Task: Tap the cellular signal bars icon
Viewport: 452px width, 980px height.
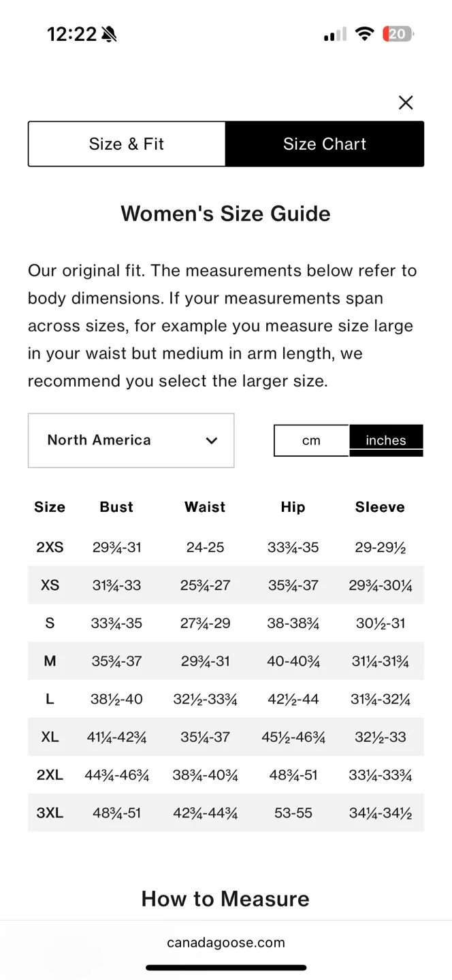Action: point(335,34)
